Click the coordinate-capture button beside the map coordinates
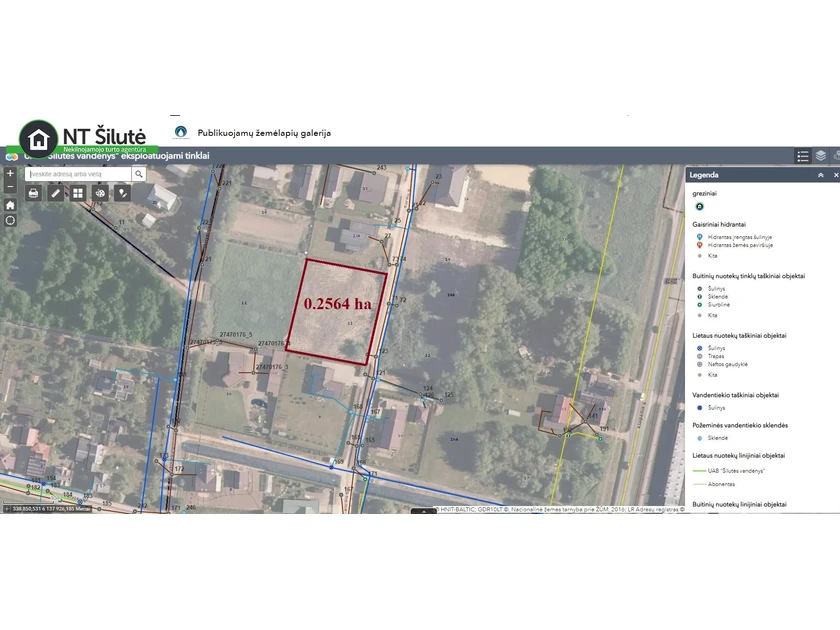Image resolution: width=840 pixels, height=630 pixels. point(6,509)
